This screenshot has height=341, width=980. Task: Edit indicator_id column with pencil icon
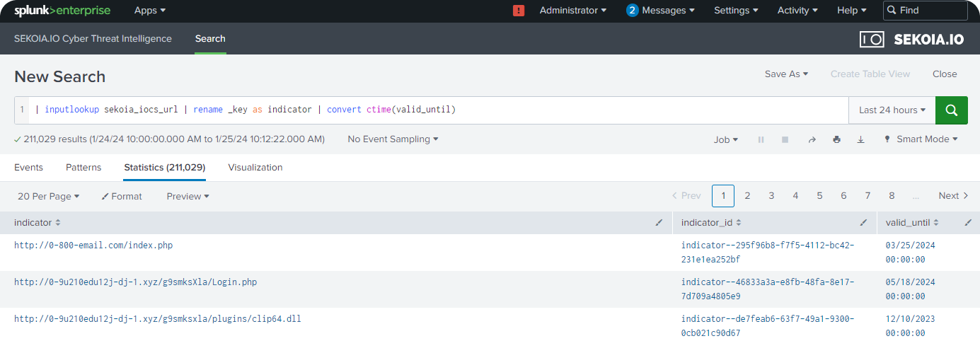coord(863,223)
